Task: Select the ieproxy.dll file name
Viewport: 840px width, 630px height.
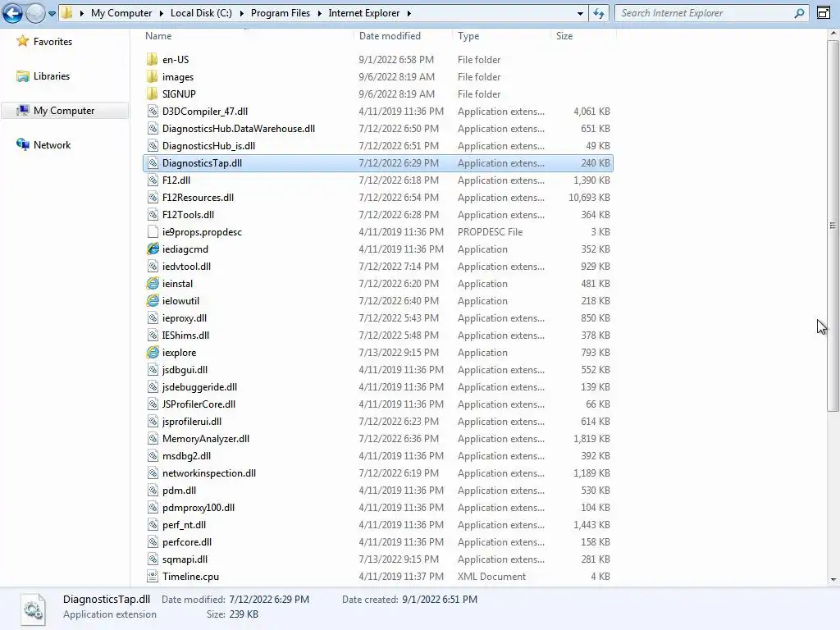Action: (185, 318)
